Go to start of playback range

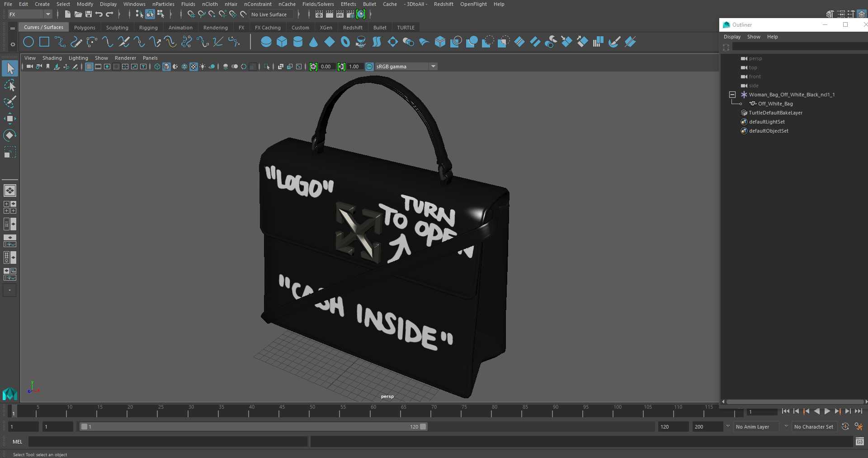[786, 411]
